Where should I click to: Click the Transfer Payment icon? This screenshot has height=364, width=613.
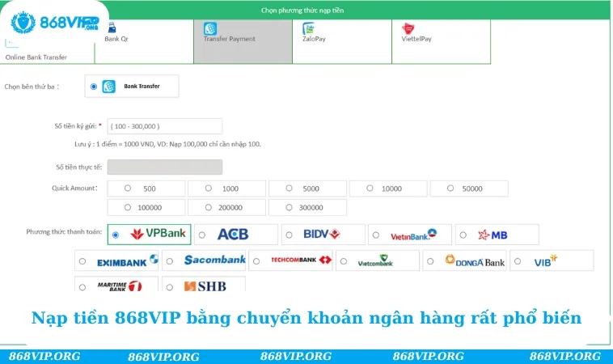210,28
